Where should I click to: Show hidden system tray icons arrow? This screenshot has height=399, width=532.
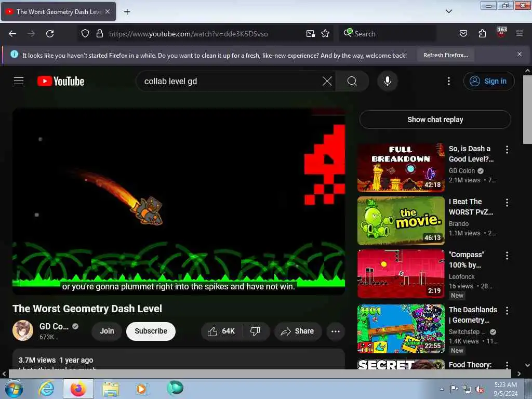(442, 389)
